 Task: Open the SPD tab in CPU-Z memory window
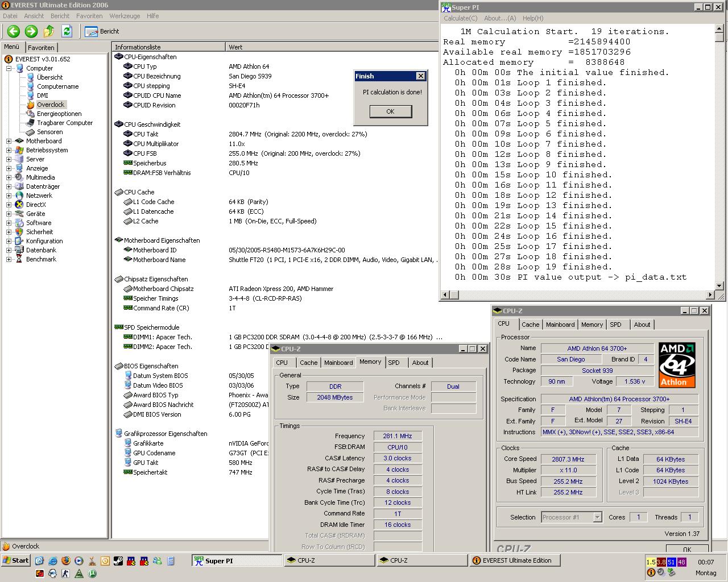tap(394, 363)
